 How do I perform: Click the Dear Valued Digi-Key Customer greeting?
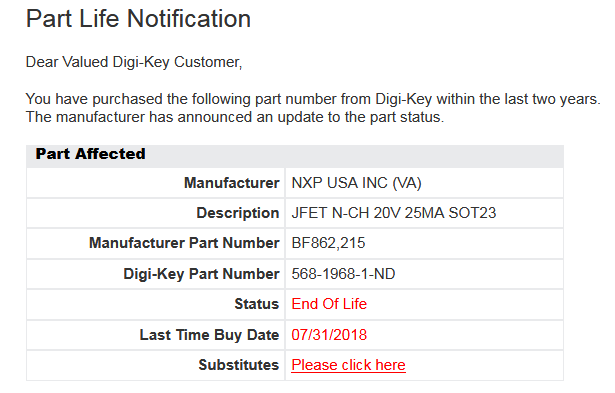coord(134,62)
